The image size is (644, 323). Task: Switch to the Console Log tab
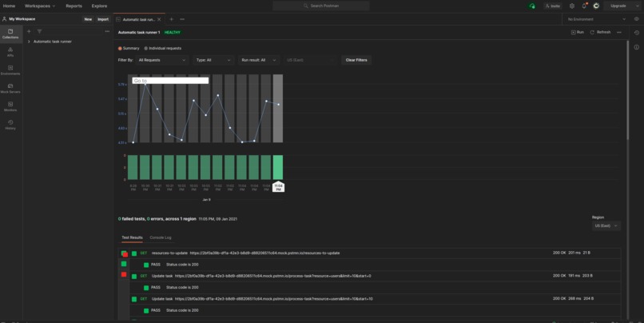pos(161,237)
